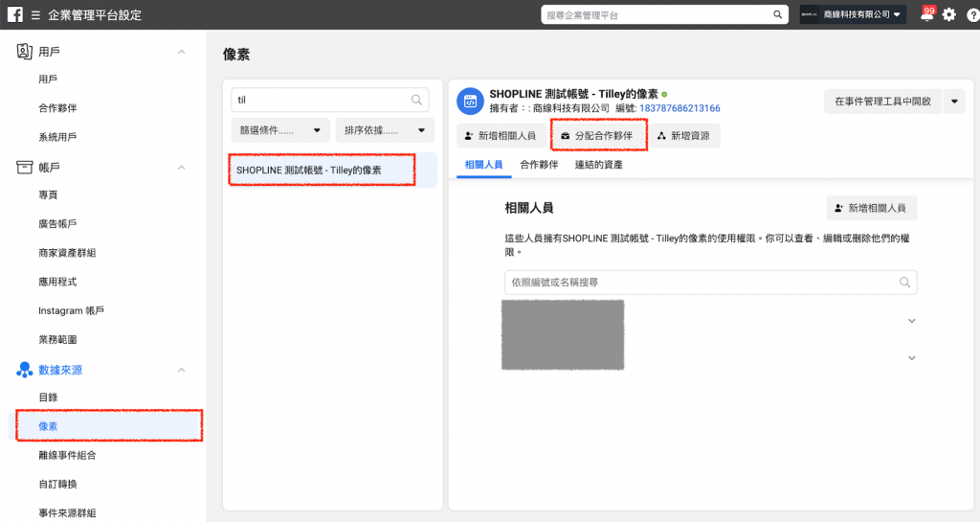Click the pixel code icon beside title
Viewport: 980px width, 522px height.
tap(470, 102)
